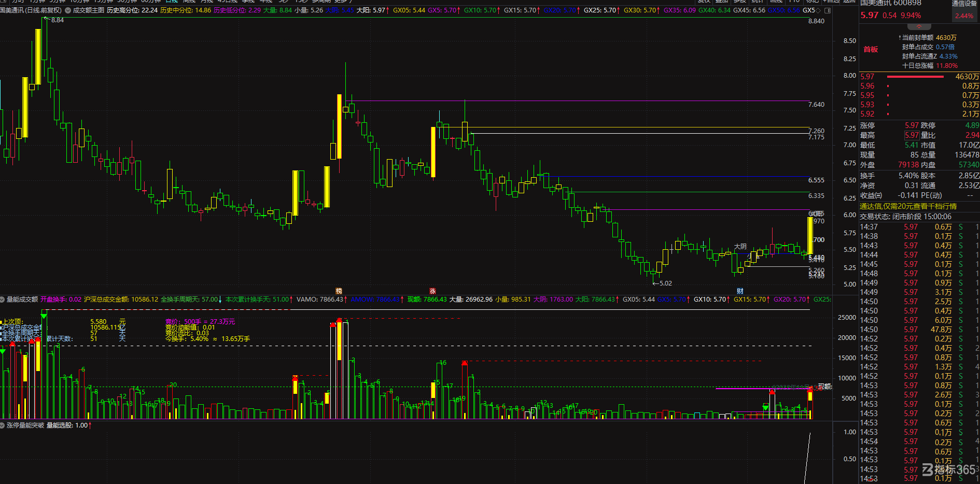
Task: Click the 量比 value 2.94
Action: pyautogui.click(x=972, y=135)
